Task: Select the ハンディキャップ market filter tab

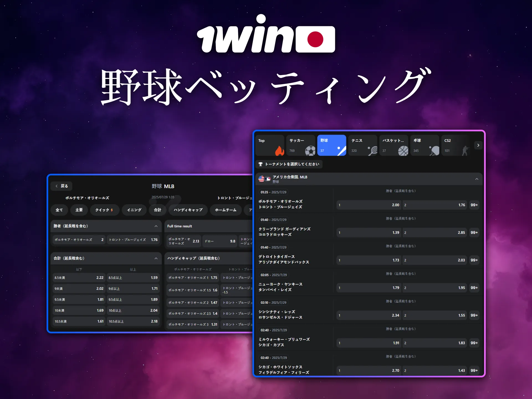Action: point(188,210)
